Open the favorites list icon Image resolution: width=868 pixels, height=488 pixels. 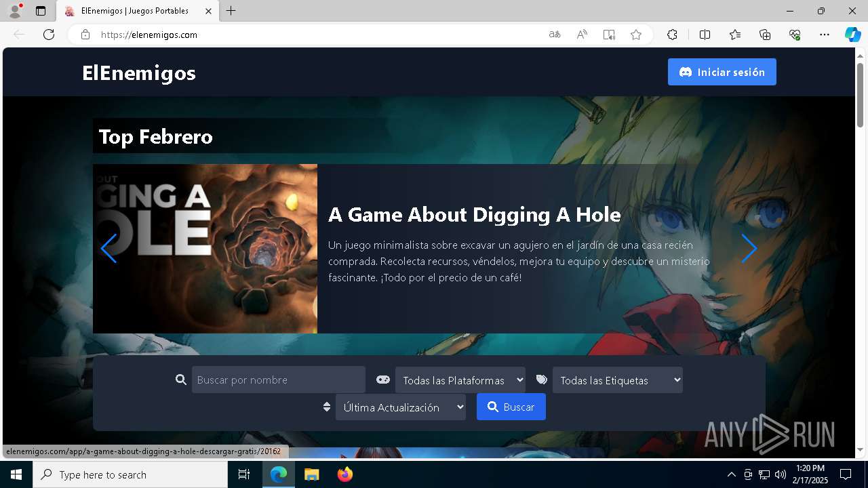(x=735, y=35)
